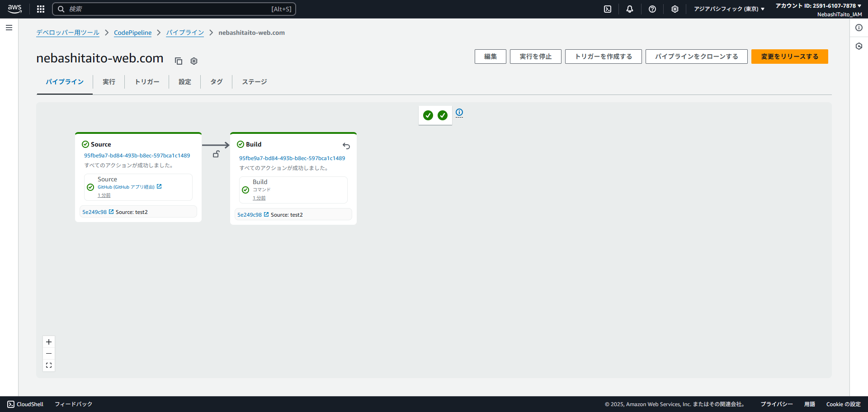Click 実行を停止 button

click(536, 57)
